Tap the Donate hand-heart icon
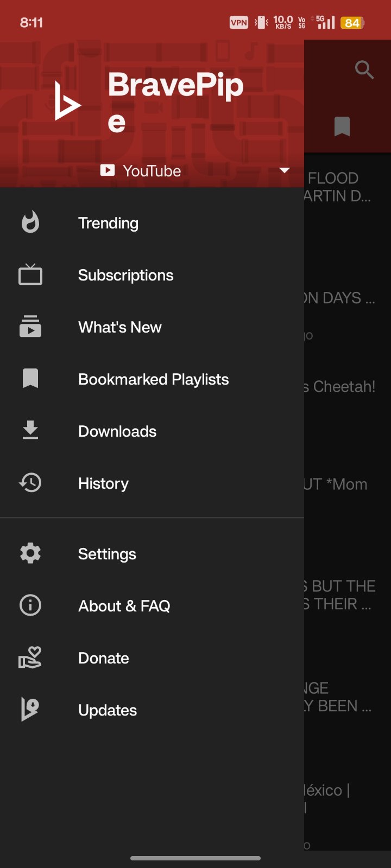The image size is (391, 868). (30, 658)
